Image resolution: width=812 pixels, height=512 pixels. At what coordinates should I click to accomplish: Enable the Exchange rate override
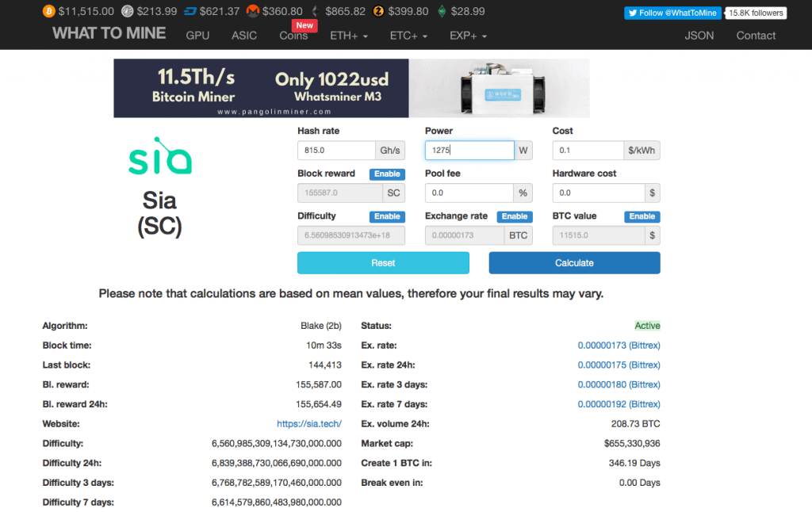(515, 216)
